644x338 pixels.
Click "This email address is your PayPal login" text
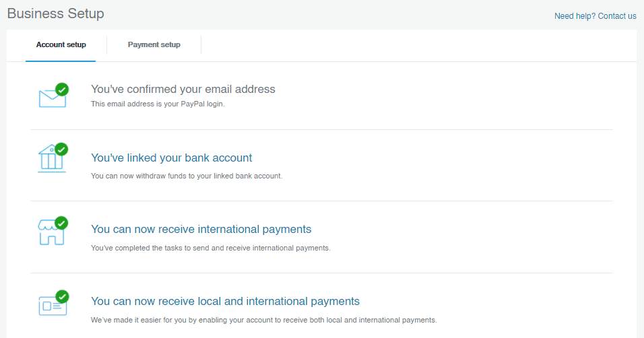pos(158,104)
